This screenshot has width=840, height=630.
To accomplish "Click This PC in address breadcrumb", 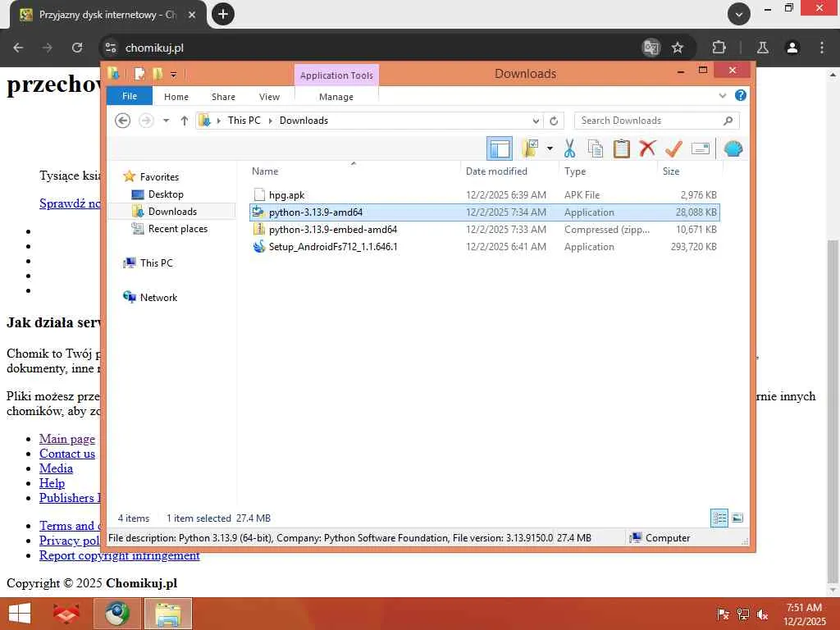I will point(244,121).
